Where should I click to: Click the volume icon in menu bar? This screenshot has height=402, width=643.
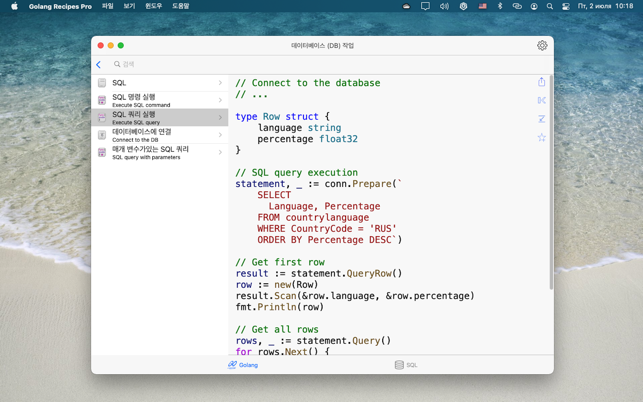click(444, 6)
